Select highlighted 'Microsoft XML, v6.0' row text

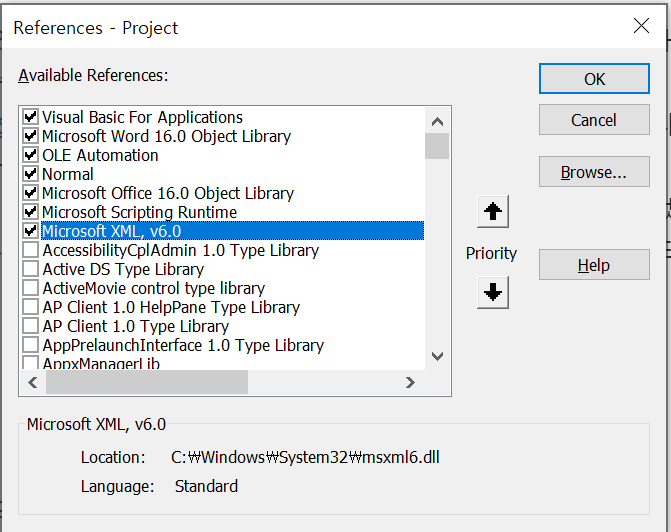[x=112, y=231]
